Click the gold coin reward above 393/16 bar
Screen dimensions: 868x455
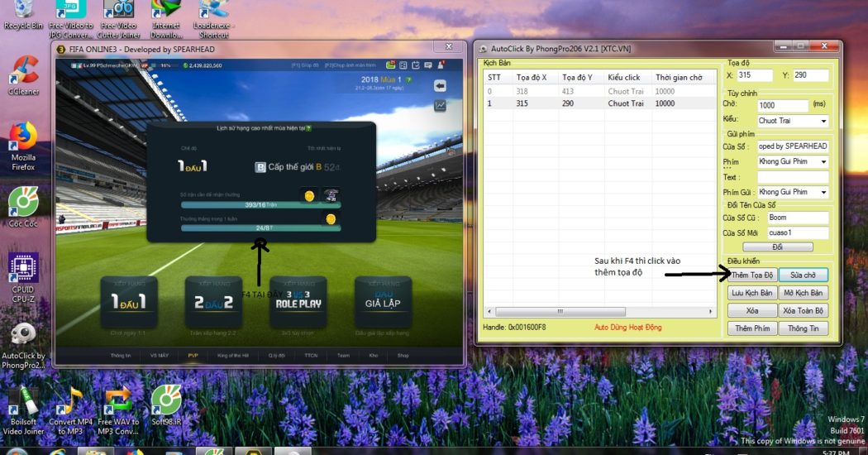tap(309, 195)
